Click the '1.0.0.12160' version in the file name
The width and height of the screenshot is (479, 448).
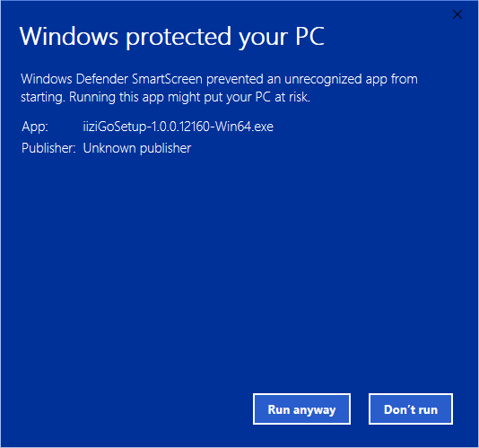click(x=180, y=127)
